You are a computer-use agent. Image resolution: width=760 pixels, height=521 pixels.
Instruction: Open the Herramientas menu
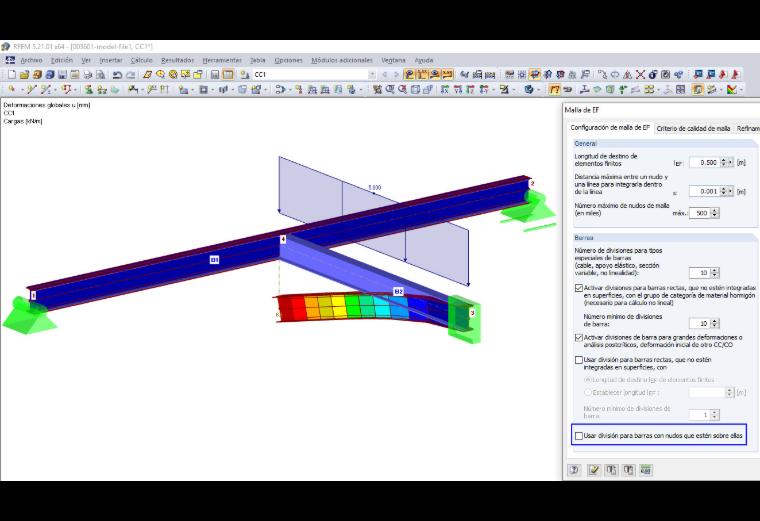coord(222,60)
